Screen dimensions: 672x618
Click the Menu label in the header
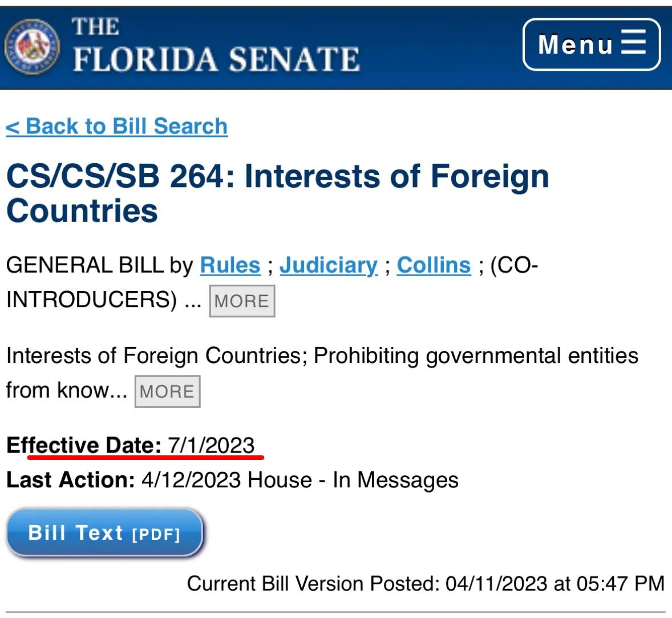click(x=575, y=45)
